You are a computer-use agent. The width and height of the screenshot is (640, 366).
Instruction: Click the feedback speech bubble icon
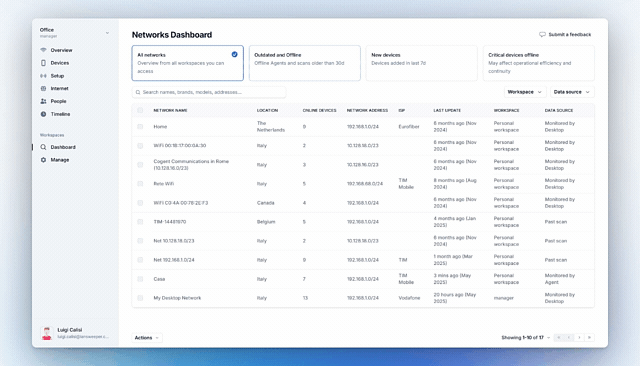(542, 35)
